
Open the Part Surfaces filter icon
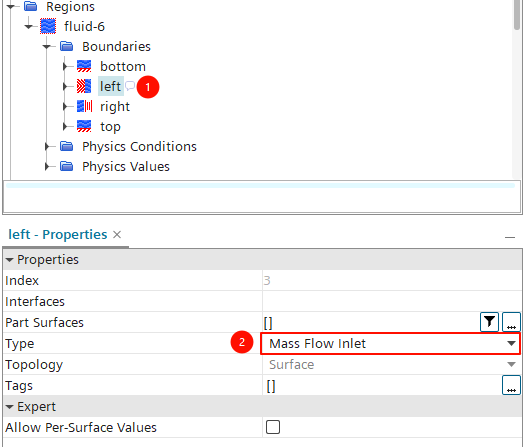tap(489, 322)
